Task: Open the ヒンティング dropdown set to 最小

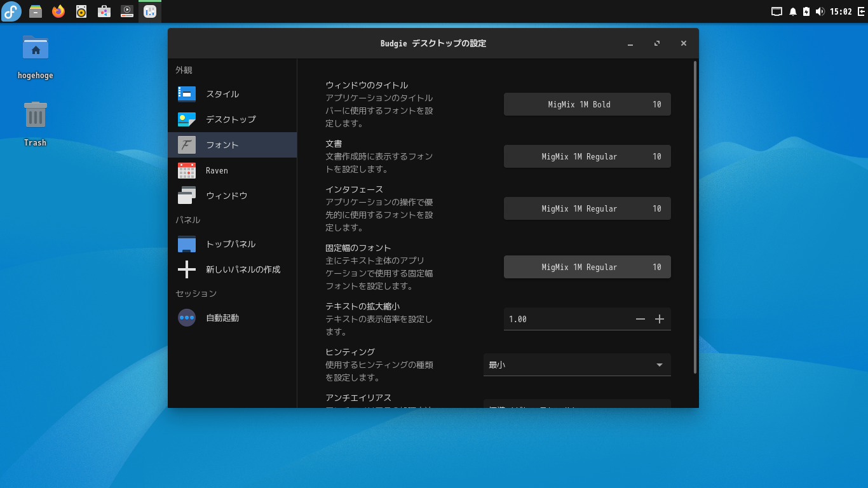Action: tap(577, 365)
